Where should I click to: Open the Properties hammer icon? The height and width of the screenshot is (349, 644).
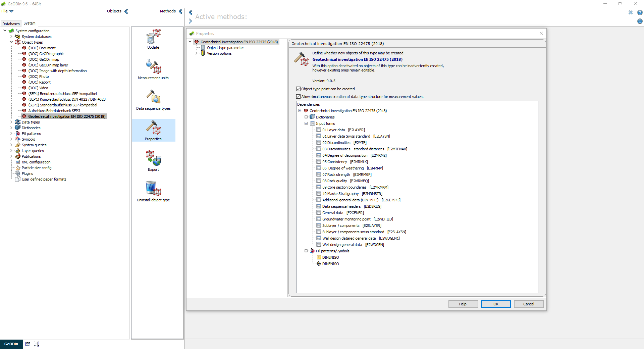[153, 128]
